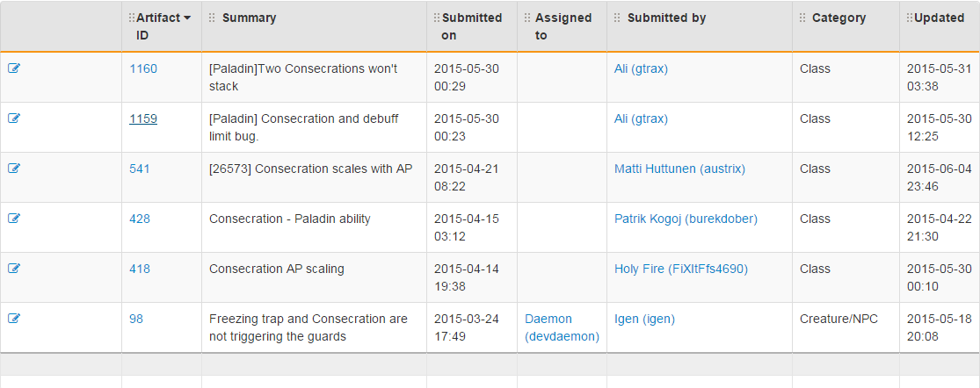The width and height of the screenshot is (980, 388).
Task: Open artifact 1159 link
Action: pyautogui.click(x=143, y=119)
